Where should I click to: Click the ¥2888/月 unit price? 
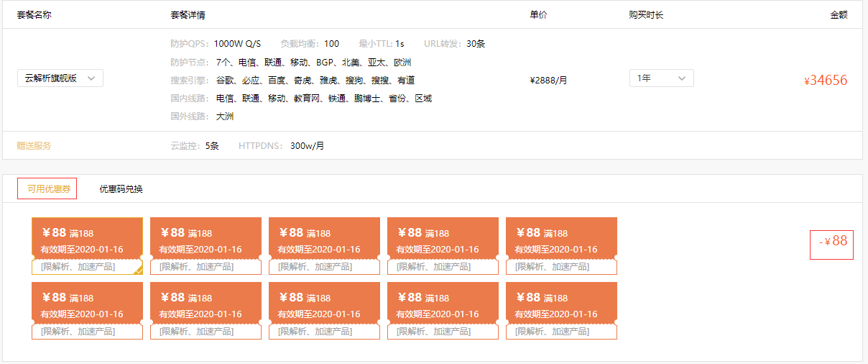[548, 81]
